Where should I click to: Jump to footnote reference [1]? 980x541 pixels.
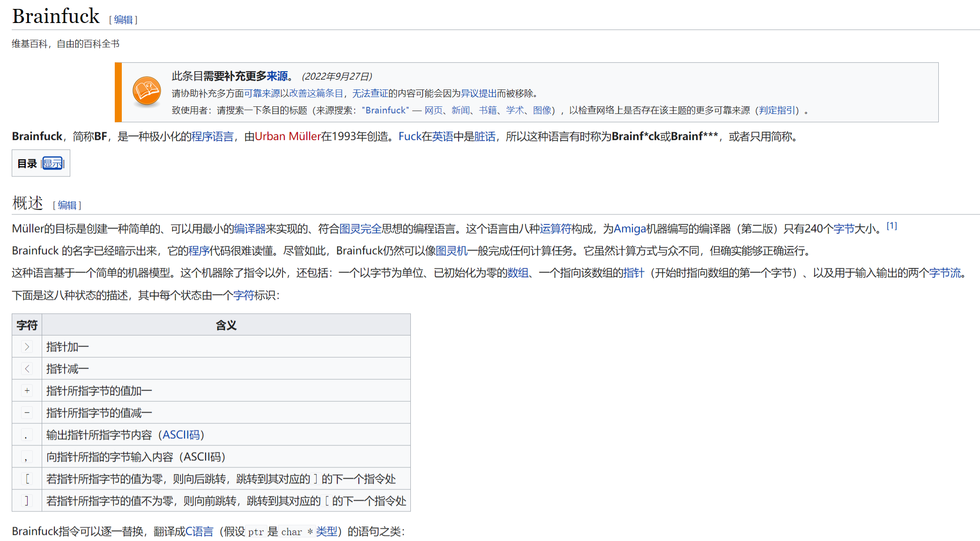(x=891, y=226)
